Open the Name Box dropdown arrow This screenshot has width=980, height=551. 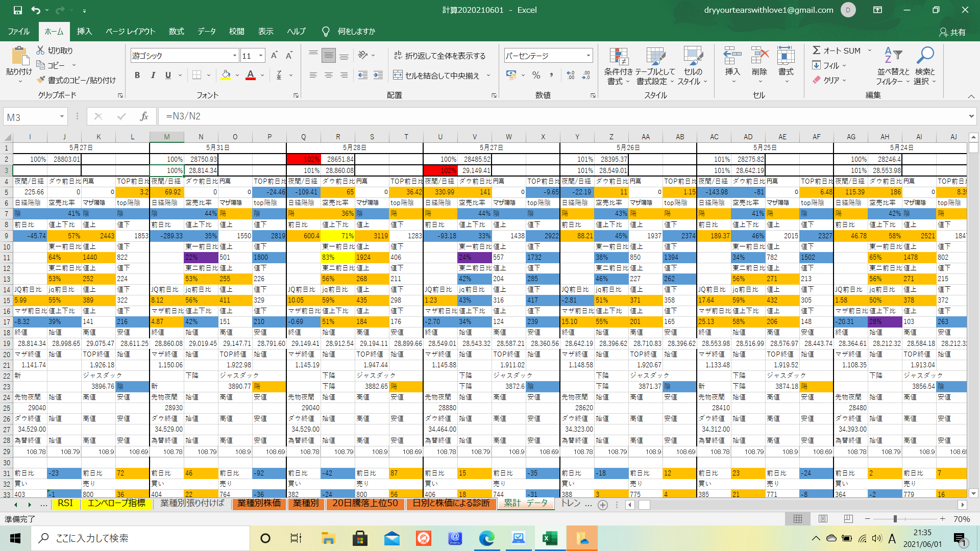(62, 117)
